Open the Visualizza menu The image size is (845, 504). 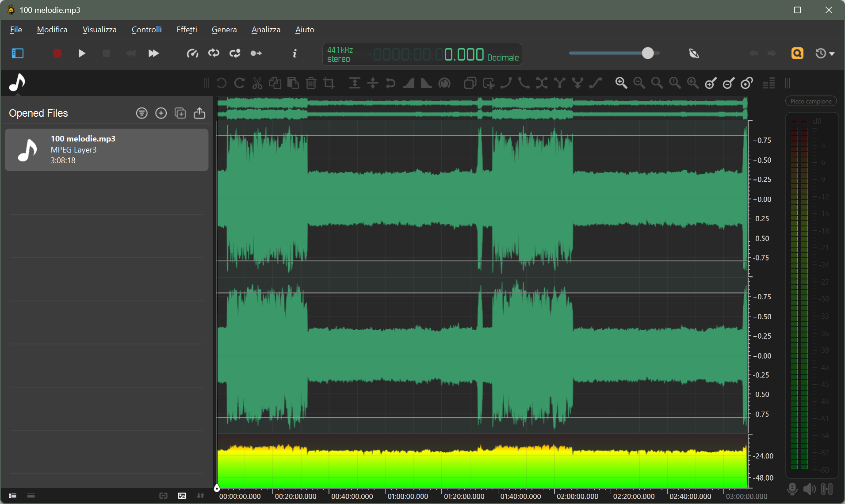coord(99,30)
